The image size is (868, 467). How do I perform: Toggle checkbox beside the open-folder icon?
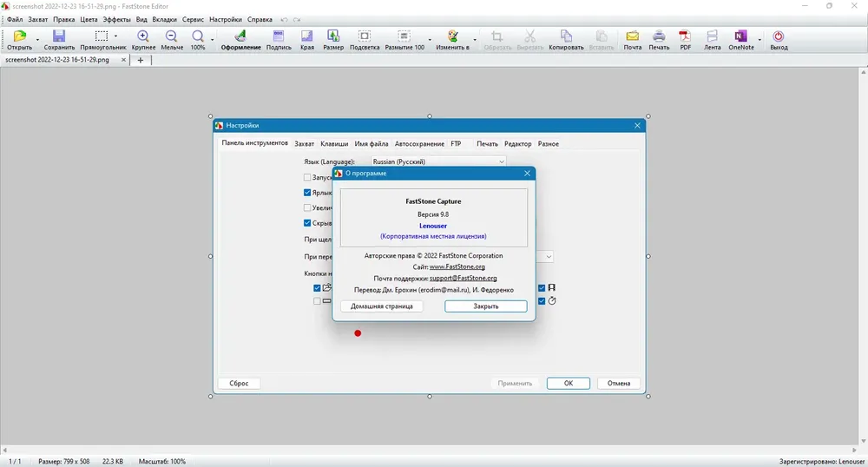click(x=317, y=287)
